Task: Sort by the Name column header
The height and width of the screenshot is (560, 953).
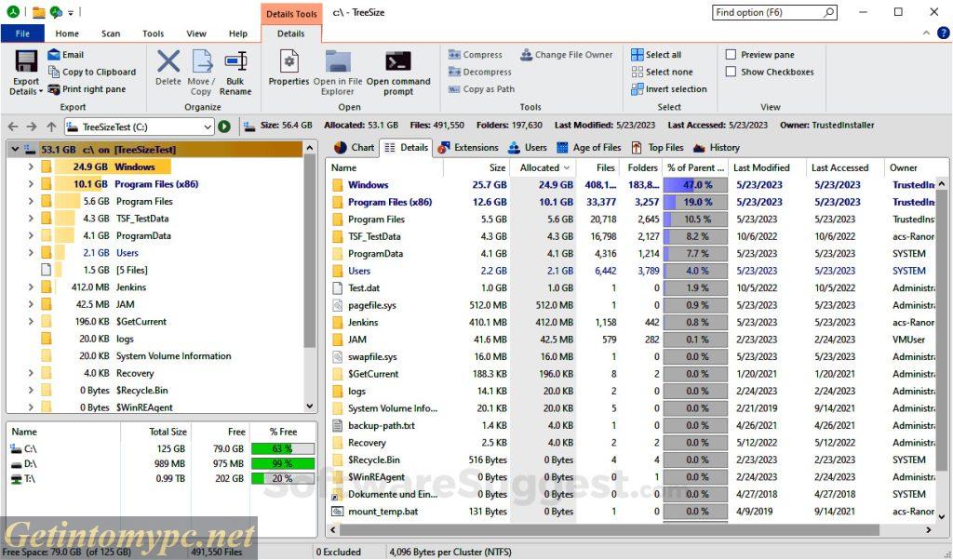Action: pyautogui.click(x=384, y=167)
